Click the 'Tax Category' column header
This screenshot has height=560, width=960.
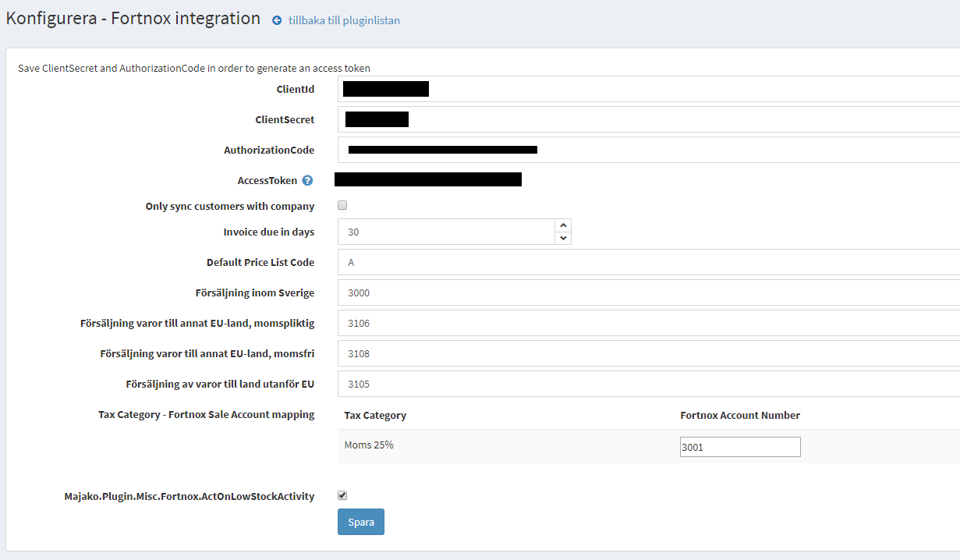pyautogui.click(x=375, y=415)
